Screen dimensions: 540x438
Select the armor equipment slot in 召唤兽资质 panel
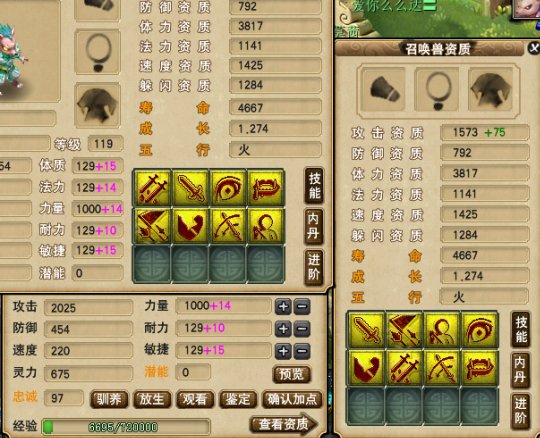point(490,89)
